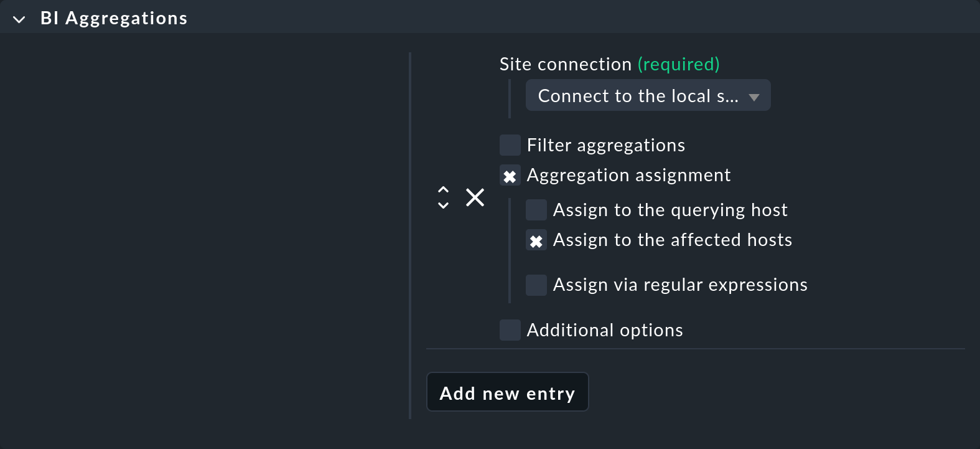Uncheck the 'Assign to the affected hosts' box

536,240
